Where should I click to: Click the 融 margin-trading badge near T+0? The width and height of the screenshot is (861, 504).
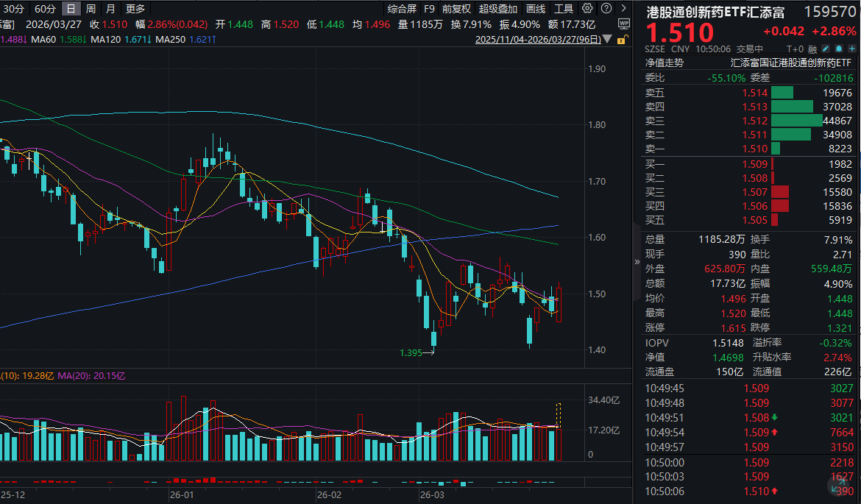click(x=812, y=49)
